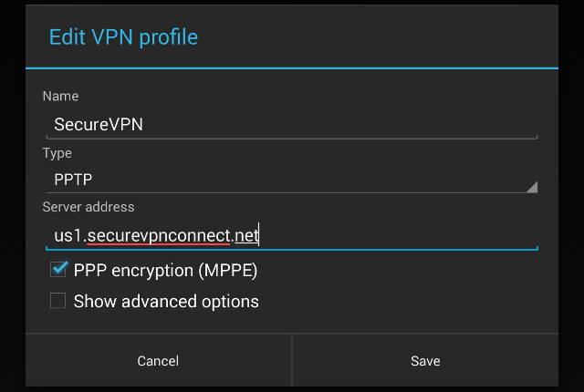The height and width of the screenshot is (392, 584).
Task: Place cursor at "us1" in server address
Action: (x=68, y=236)
